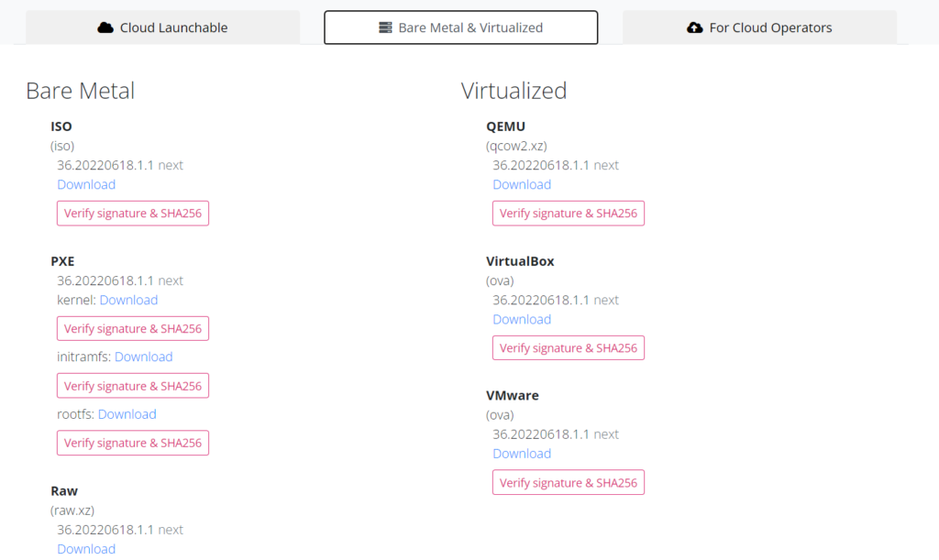Click the 'kernel:' label under PXE
939x560 pixels.
(x=77, y=300)
